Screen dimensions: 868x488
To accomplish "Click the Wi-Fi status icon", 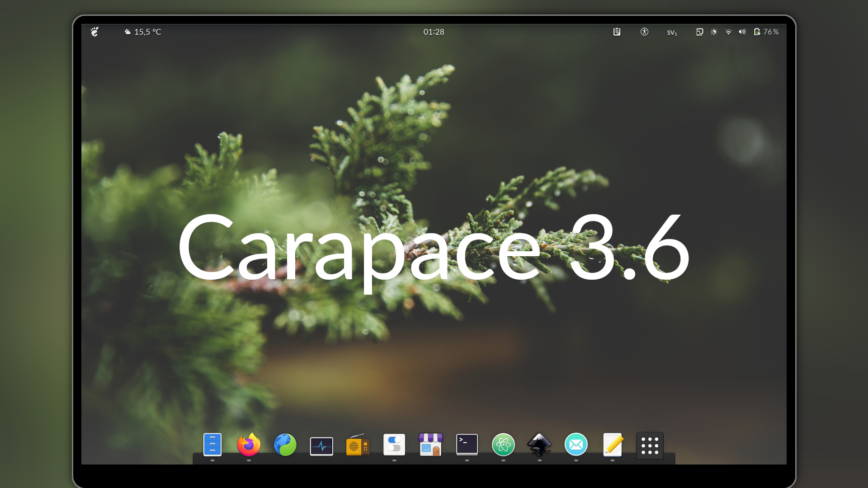I will (728, 32).
